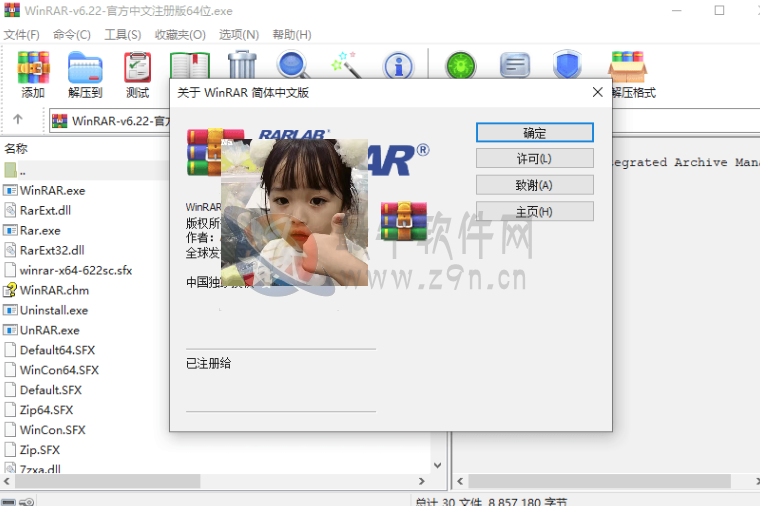760x506 pixels.
Task: Click the Acknowledgments (致谢) button
Action: point(535,185)
